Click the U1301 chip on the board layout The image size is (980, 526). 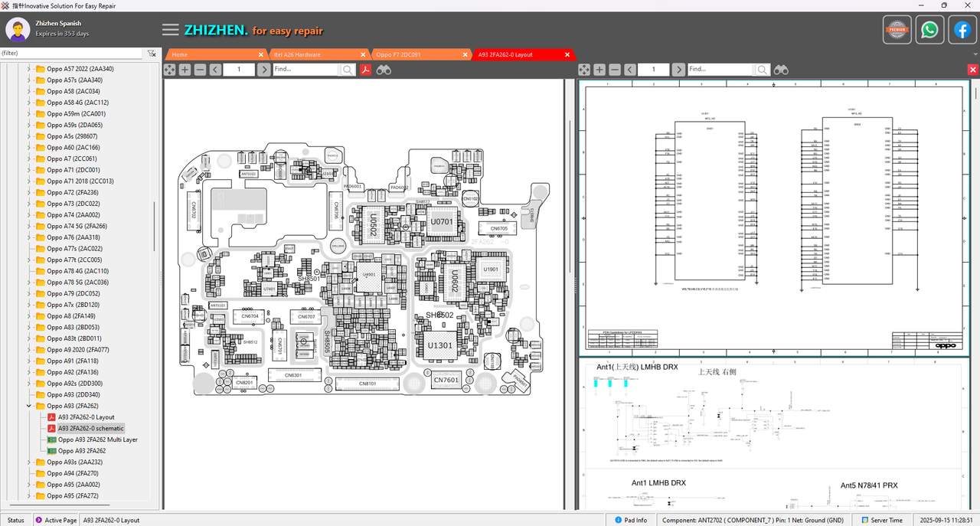[441, 346]
